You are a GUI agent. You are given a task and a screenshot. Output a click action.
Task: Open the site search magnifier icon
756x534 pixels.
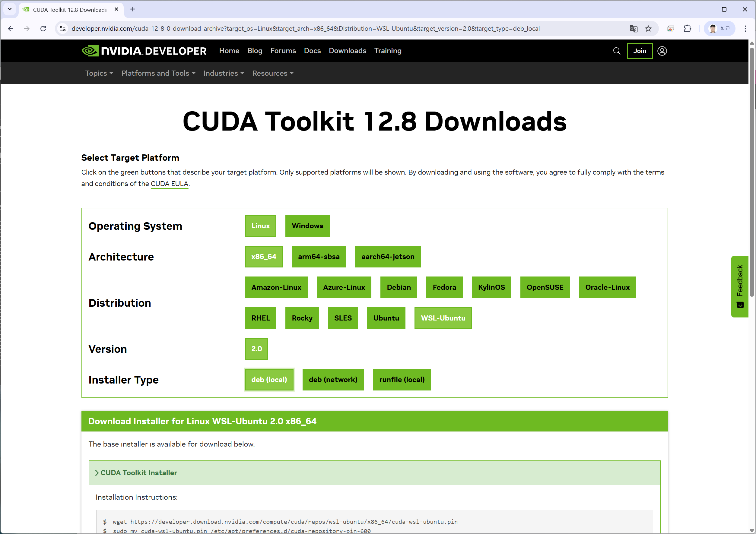tap(616, 51)
